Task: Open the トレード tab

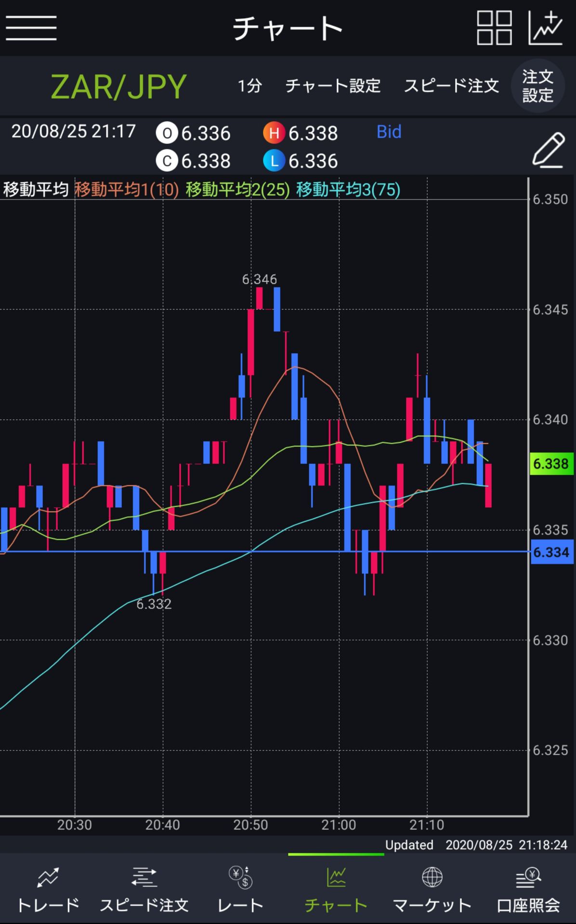Action: [x=48, y=890]
